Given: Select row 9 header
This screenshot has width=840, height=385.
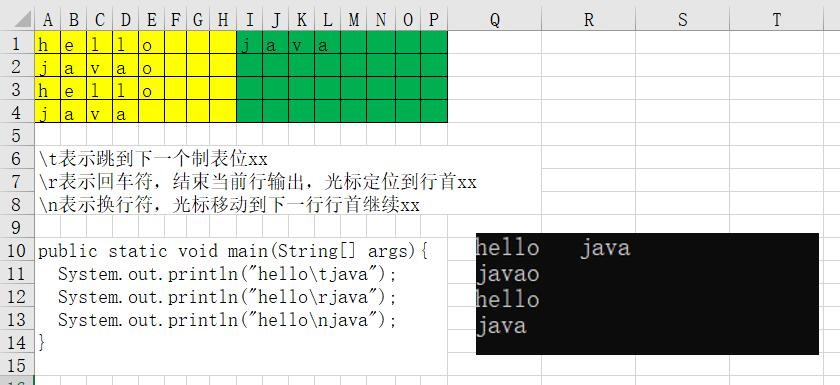Looking at the screenshot, I should click(x=17, y=227).
